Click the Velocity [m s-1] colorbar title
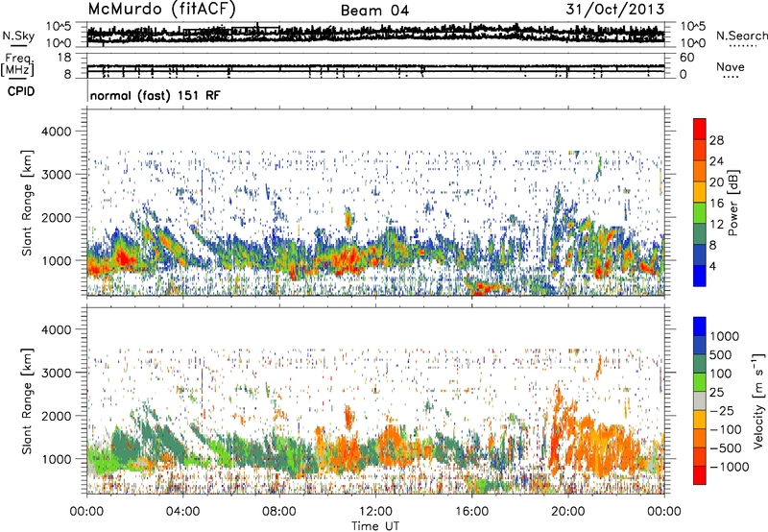The width and height of the screenshot is (768, 532). (758, 400)
